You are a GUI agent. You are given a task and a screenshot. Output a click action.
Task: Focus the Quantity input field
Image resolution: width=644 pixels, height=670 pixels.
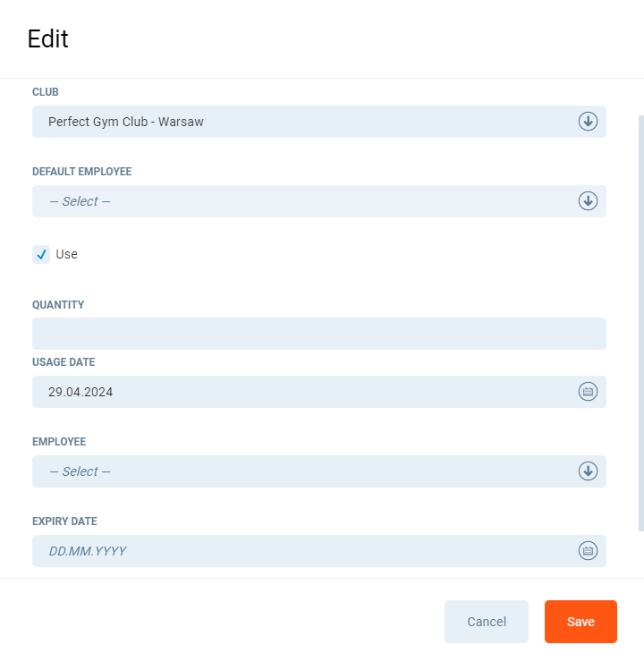pyautogui.click(x=318, y=334)
